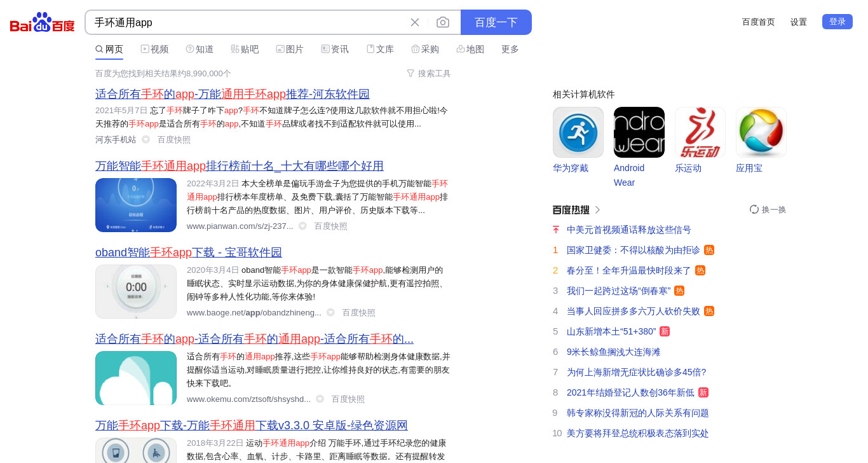The height and width of the screenshot is (463, 868).
Task: Open result 适合所有手环的app-万能通用手环app推荐
Action: pos(233,94)
